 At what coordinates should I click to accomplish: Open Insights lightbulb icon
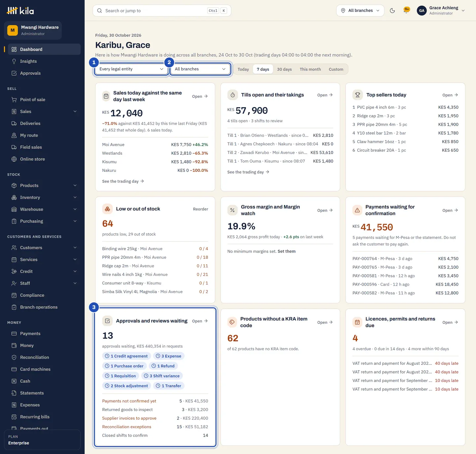14,61
